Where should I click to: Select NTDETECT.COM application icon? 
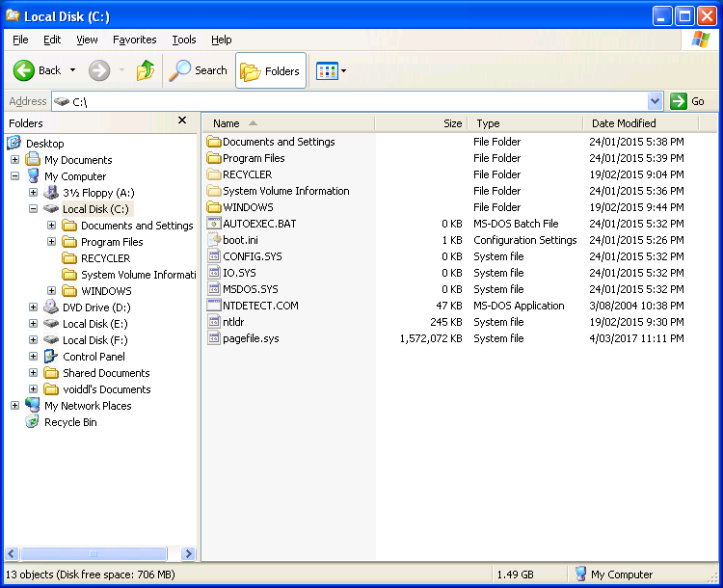pyautogui.click(x=214, y=306)
